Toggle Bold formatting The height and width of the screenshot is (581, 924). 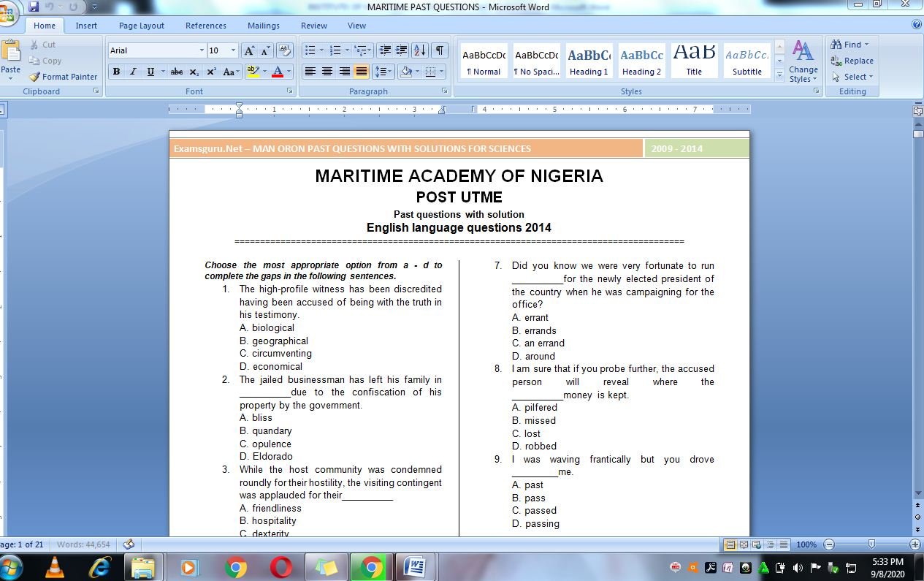116,72
